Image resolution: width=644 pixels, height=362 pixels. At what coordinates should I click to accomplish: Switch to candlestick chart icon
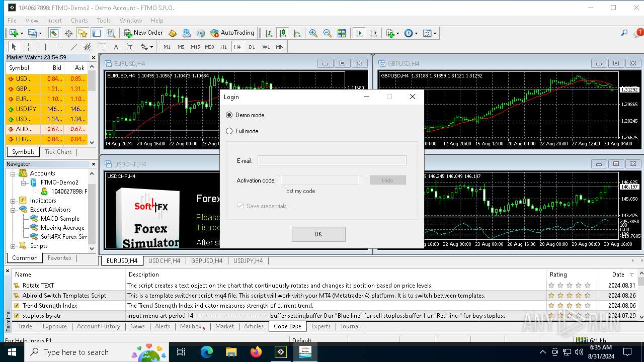(x=283, y=33)
